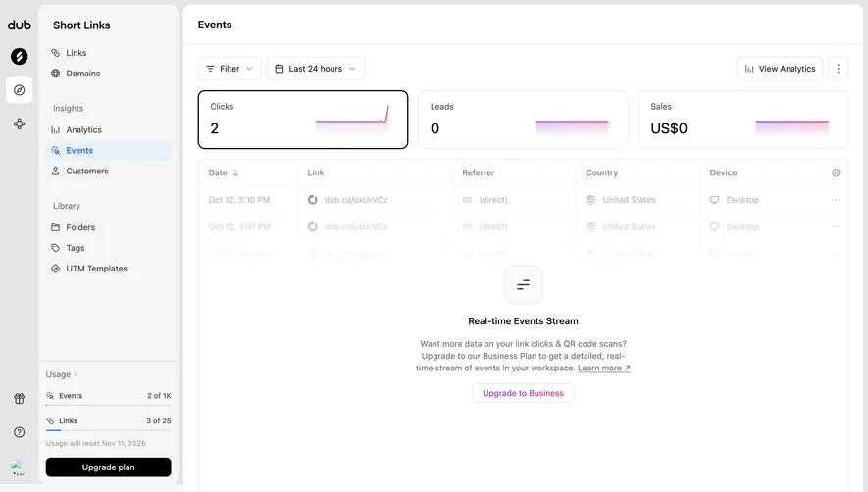Screen dimensions: 868x492
Task: Open the workspace avatar icon in rail
Action: 19,56
